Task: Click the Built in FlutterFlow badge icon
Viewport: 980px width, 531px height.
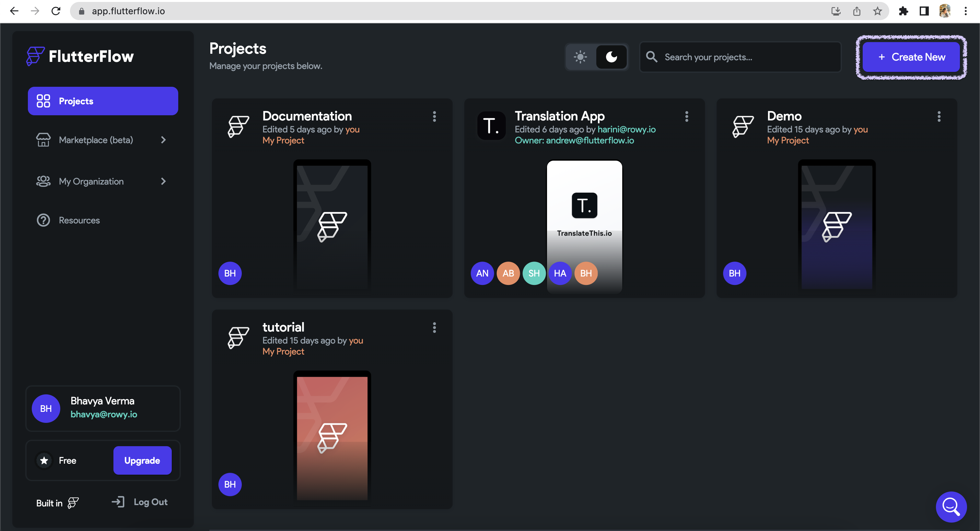Action: tap(73, 503)
